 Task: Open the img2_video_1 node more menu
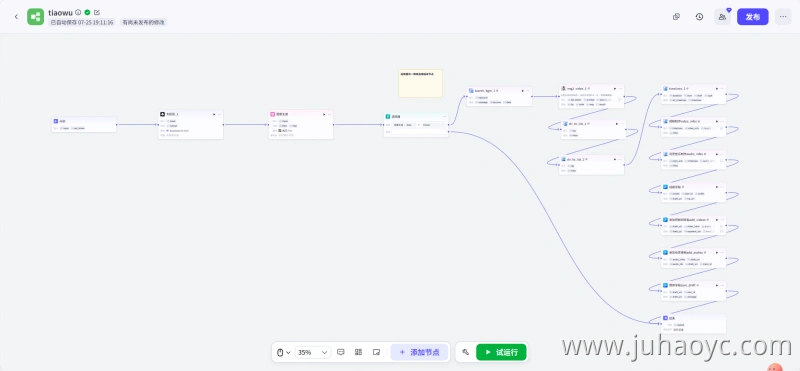point(621,88)
